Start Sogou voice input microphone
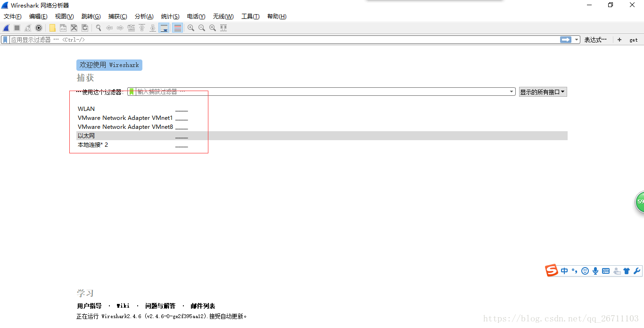Screen dimensions: 644x328 595,271
